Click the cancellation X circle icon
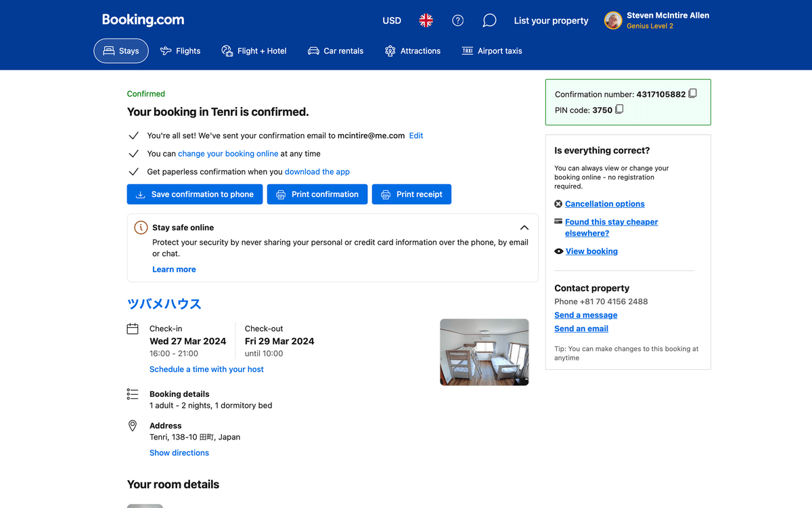The width and height of the screenshot is (812, 508). 558,204
